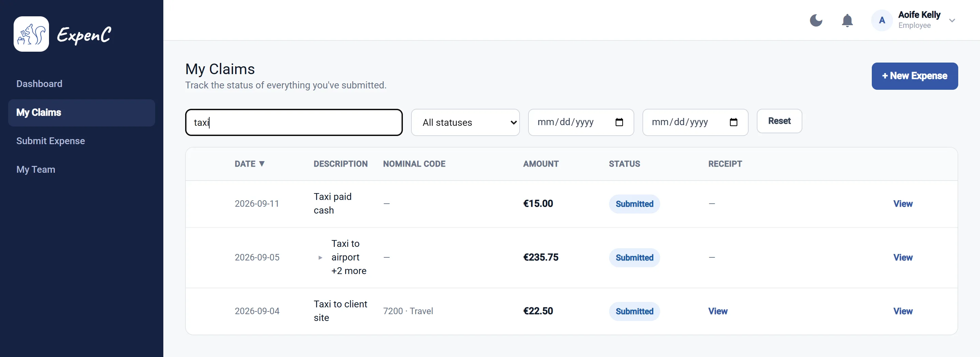Open receipt View link for Taxi to client site

718,311
